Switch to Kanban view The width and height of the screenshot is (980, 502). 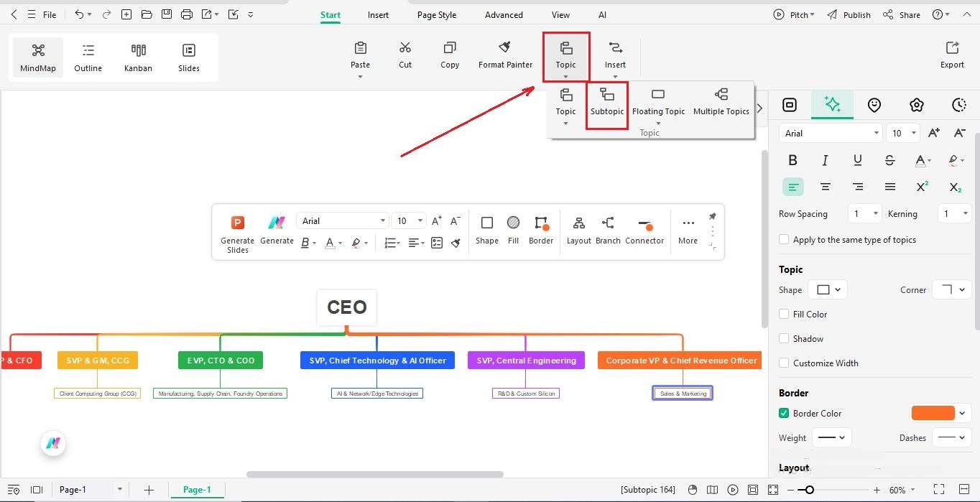pos(138,57)
